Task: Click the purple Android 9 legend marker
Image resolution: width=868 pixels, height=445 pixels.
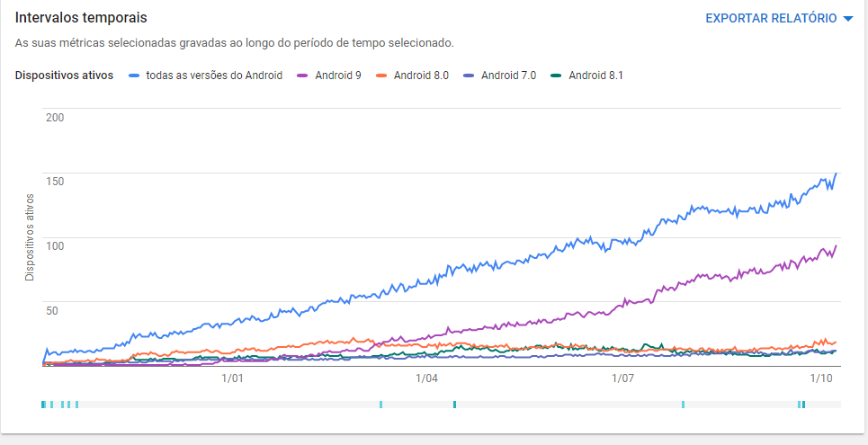Action: (303, 76)
